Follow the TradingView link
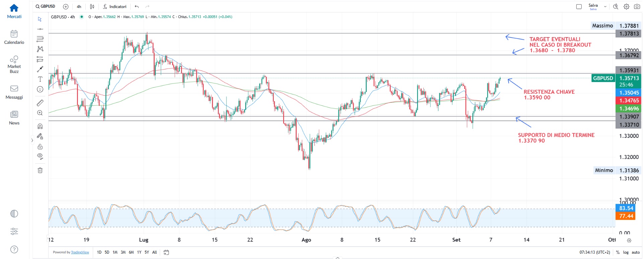This screenshot has height=259, width=644. (80, 252)
